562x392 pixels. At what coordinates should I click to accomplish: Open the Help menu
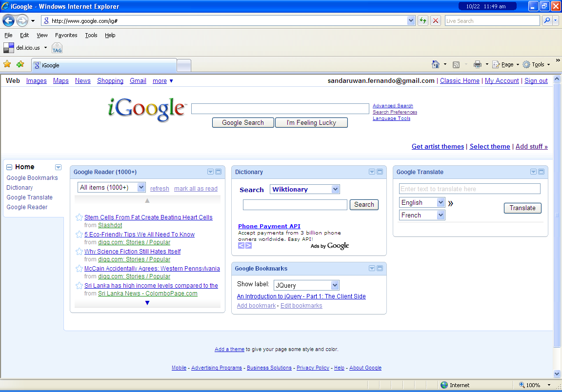110,35
